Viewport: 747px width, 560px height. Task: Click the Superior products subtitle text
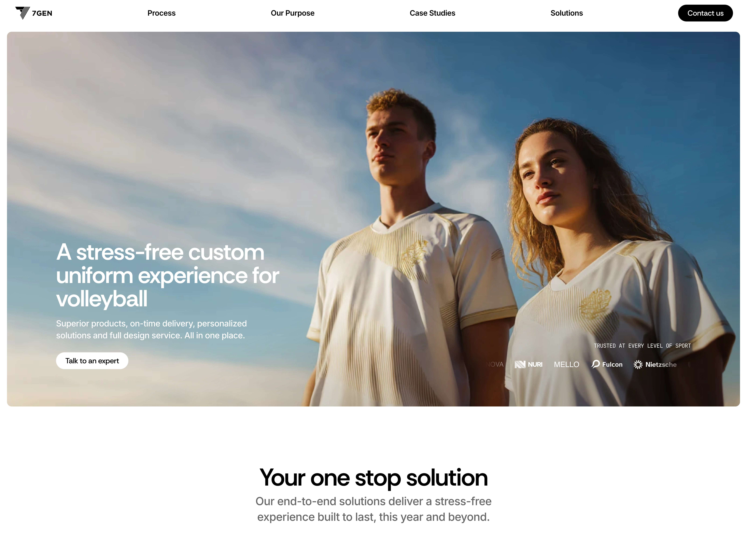(x=151, y=329)
